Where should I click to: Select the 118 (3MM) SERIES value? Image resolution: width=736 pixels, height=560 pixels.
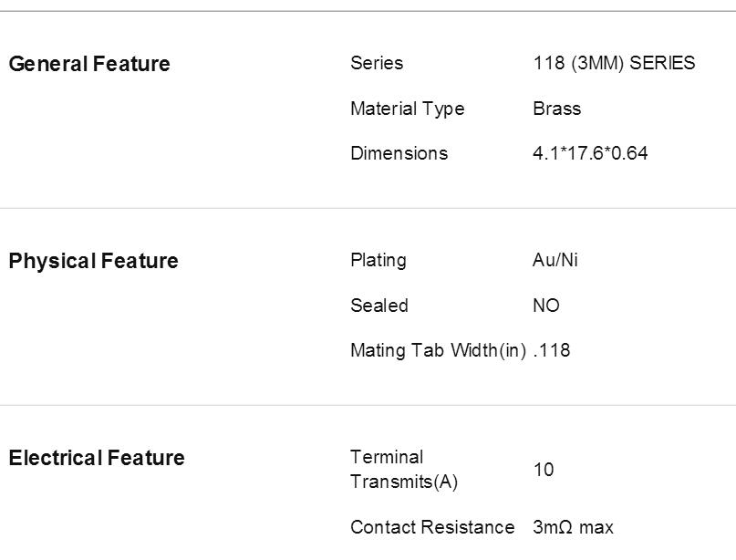[x=614, y=63]
